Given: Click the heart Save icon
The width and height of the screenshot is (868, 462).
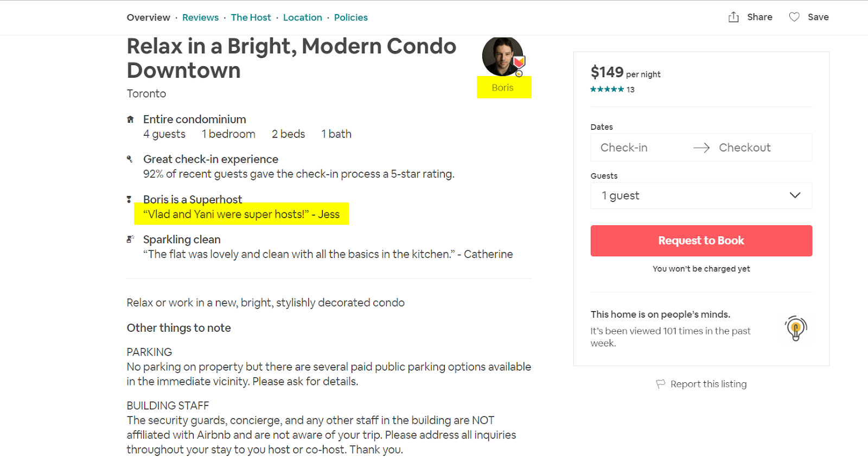Looking at the screenshot, I should [794, 17].
